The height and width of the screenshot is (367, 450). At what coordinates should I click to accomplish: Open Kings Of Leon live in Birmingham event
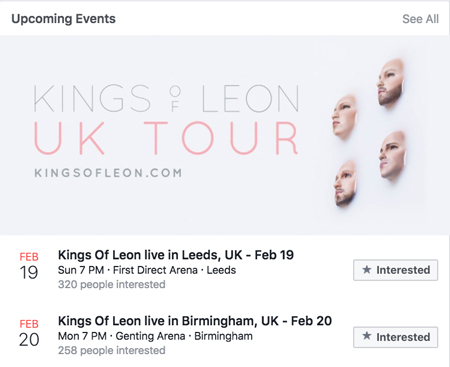pos(195,321)
